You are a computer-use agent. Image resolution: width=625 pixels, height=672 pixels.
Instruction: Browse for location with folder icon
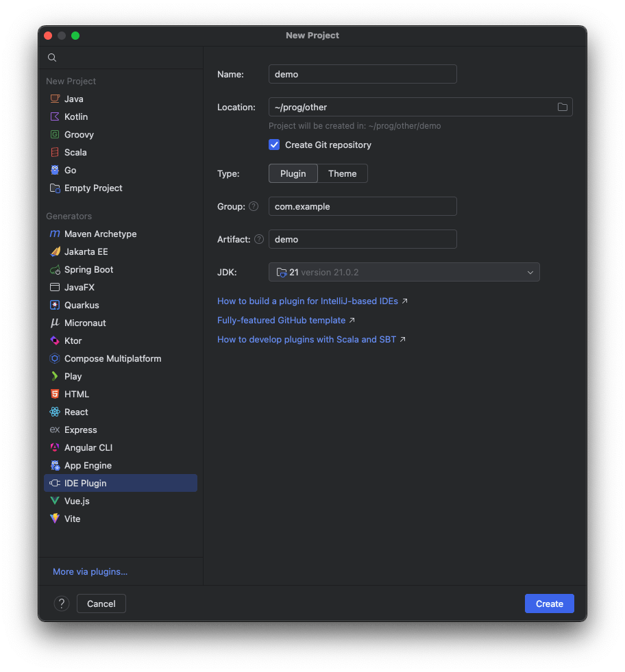pyautogui.click(x=563, y=107)
